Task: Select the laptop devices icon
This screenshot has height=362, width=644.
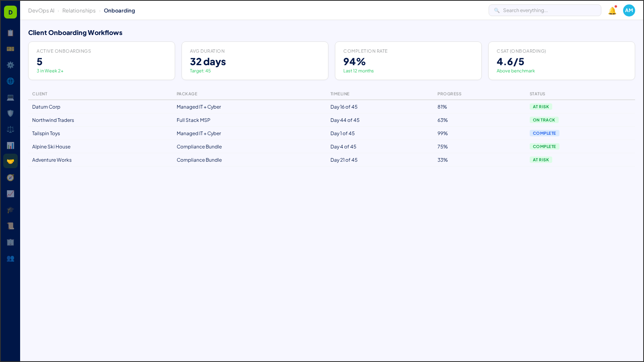Action: 10,97
